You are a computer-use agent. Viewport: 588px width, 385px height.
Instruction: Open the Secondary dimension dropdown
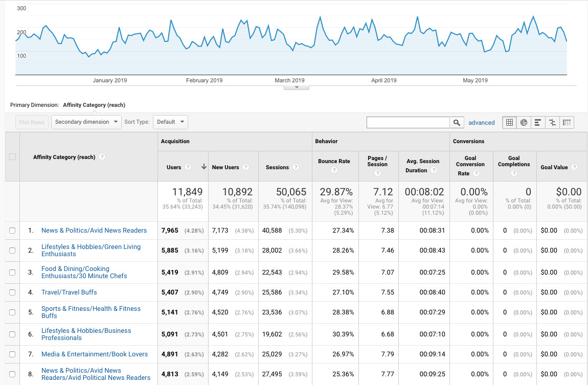pos(86,122)
